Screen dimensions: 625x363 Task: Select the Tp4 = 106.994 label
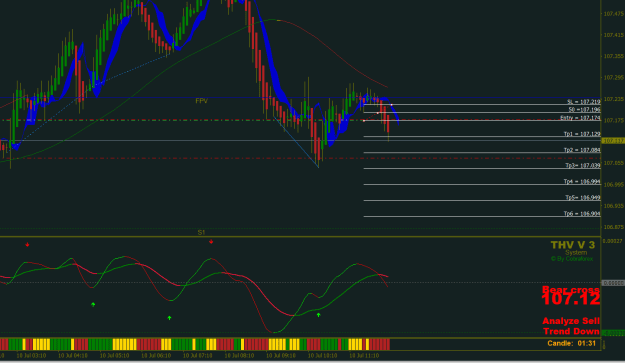point(582,182)
